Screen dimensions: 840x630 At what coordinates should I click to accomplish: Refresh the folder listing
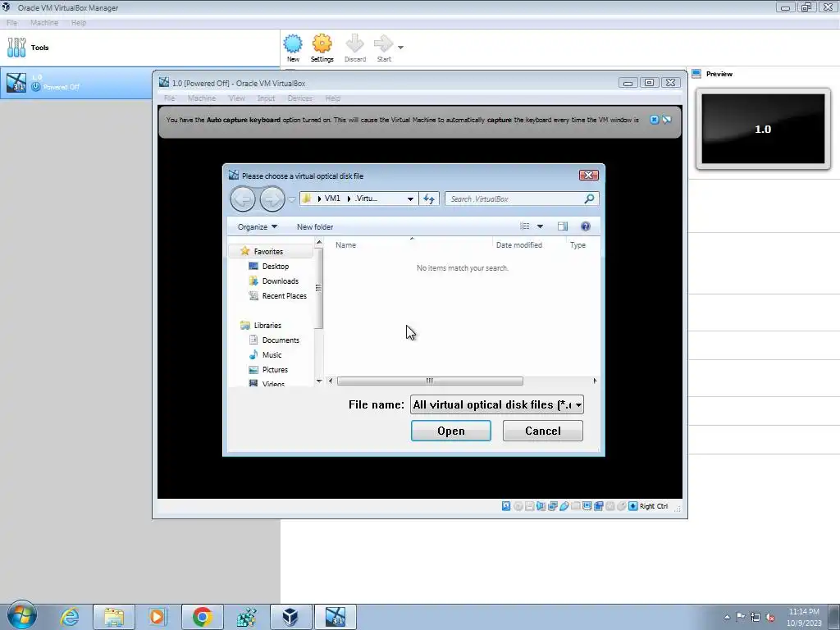pos(428,199)
